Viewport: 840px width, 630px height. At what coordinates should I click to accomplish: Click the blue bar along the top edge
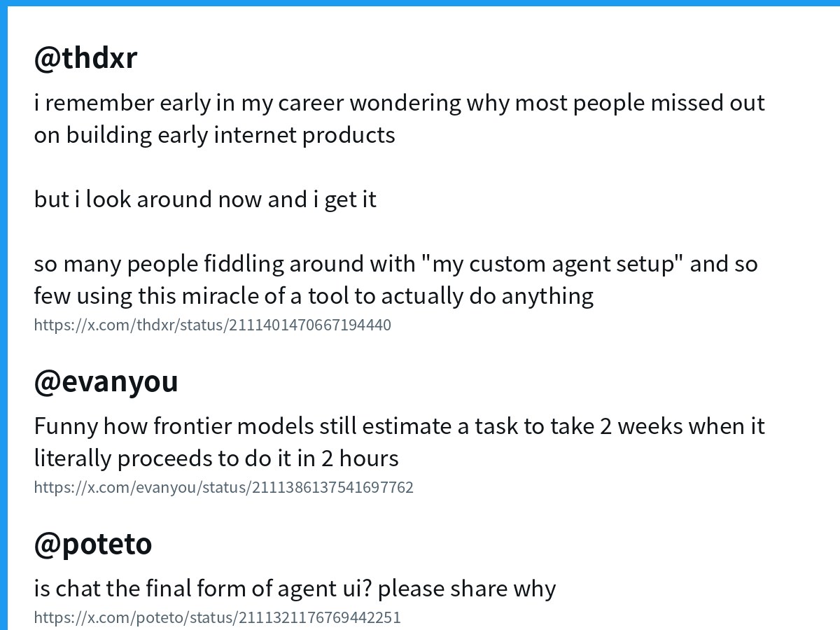420,3
